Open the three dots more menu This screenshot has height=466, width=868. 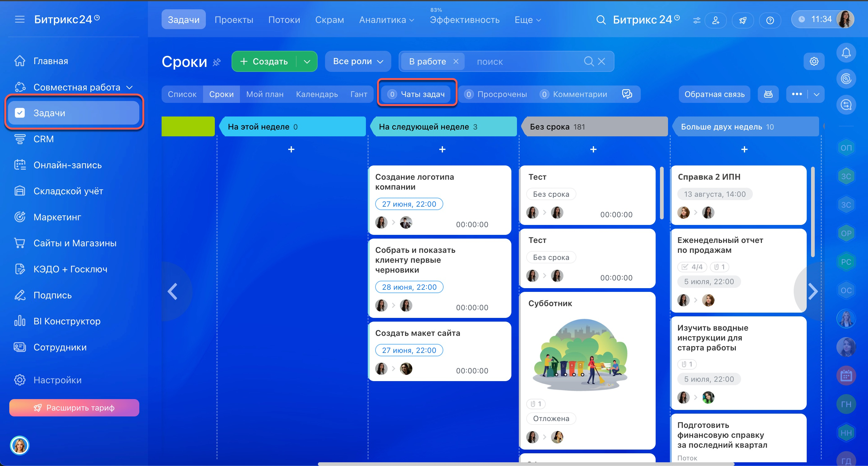[x=797, y=94]
